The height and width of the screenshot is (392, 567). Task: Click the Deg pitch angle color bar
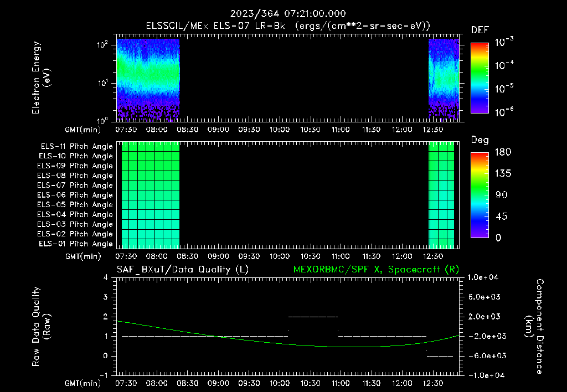point(480,195)
